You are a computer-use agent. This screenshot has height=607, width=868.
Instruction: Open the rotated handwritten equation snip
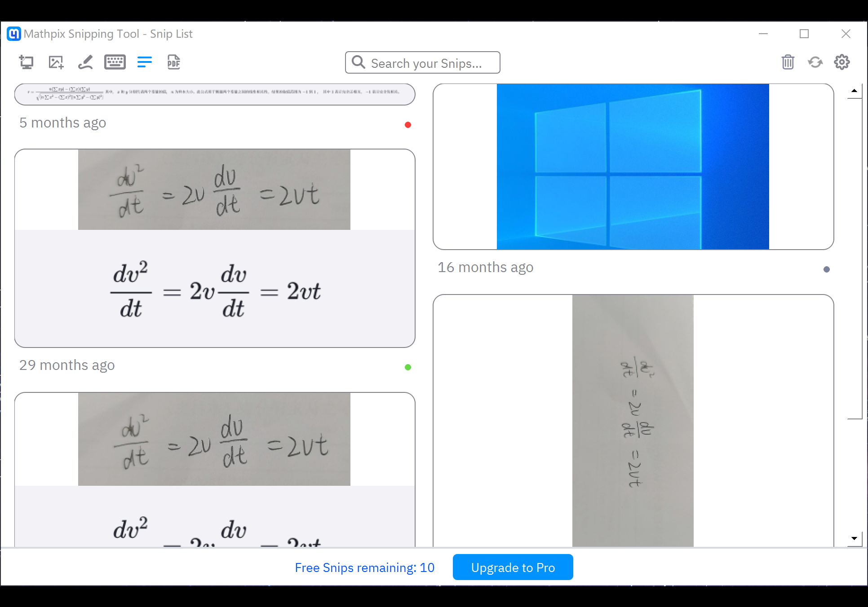[x=633, y=421]
